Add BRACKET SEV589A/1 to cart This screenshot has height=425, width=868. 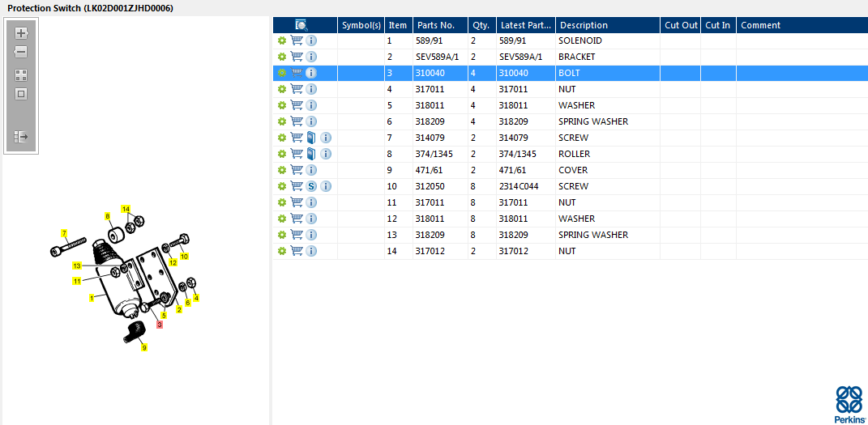[297, 57]
